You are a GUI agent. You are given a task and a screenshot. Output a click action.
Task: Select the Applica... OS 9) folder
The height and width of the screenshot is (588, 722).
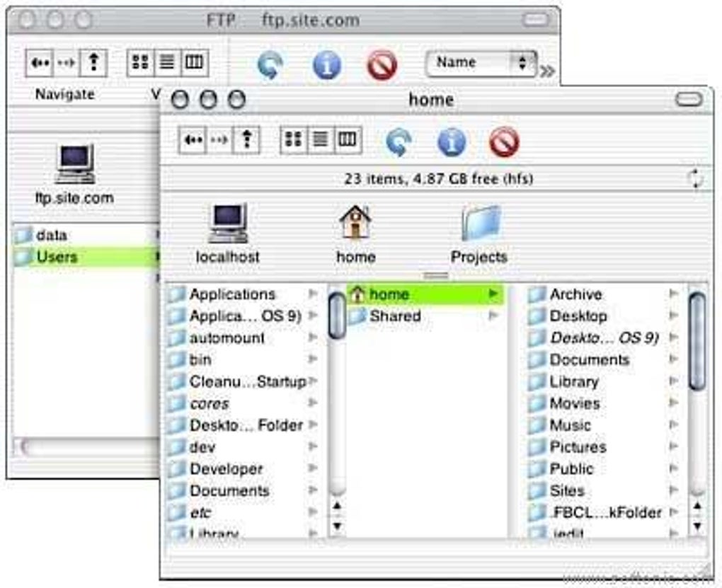244,316
